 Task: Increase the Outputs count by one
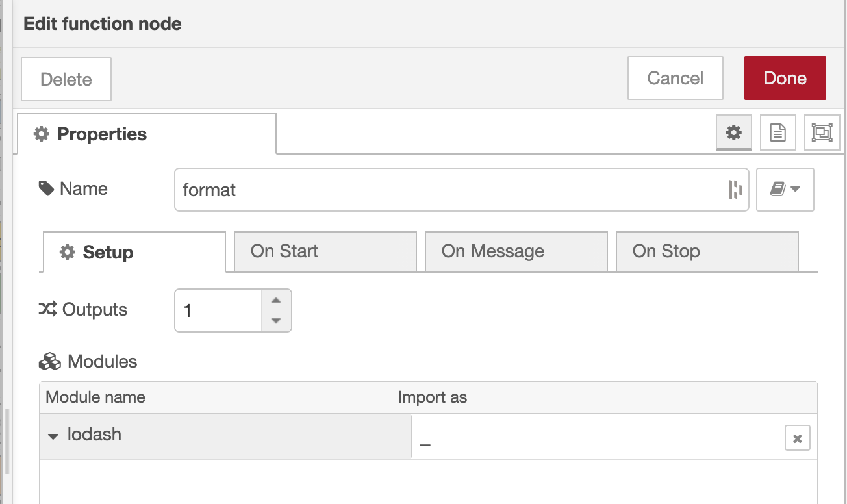(x=276, y=301)
